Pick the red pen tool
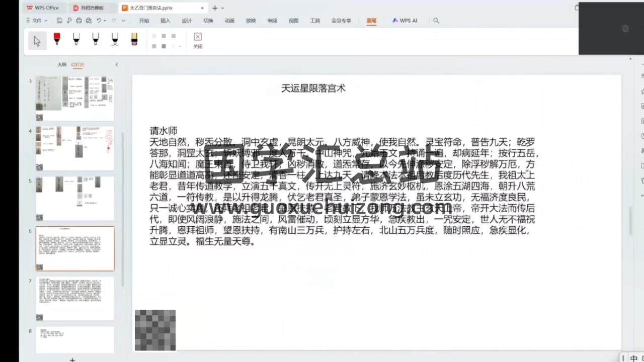The height and width of the screenshot is (362, 644). click(x=57, y=40)
